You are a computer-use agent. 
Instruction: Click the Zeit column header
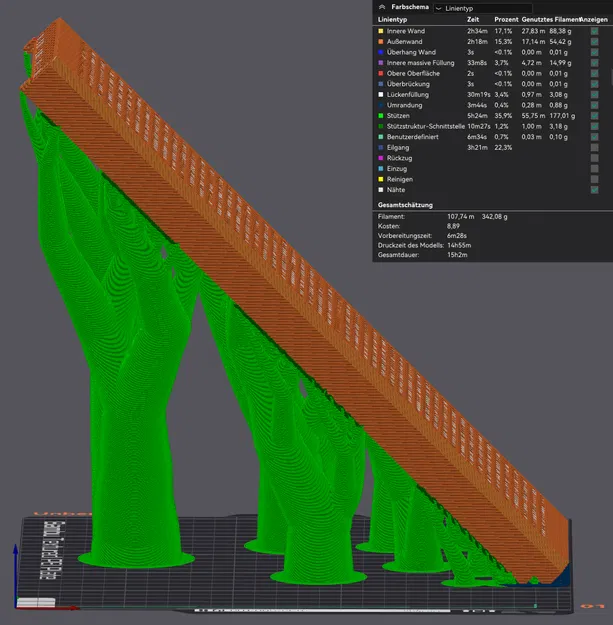click(x=473, y=20)
